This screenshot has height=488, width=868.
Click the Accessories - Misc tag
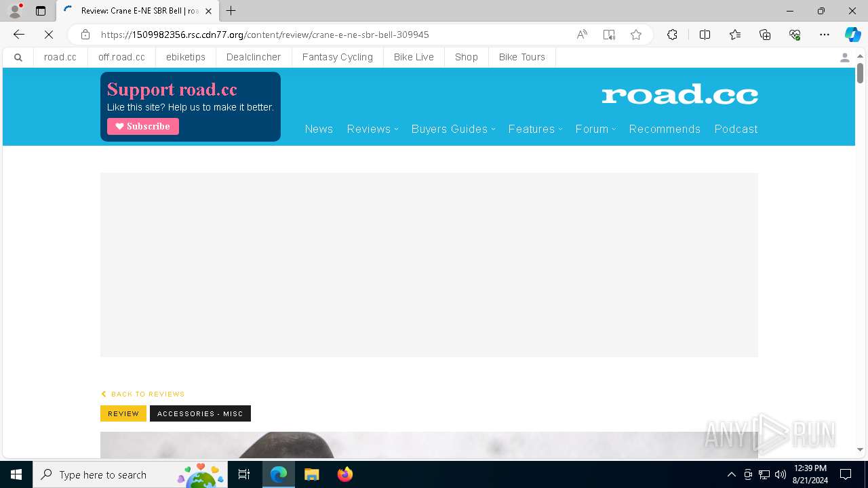click(200, 413)
